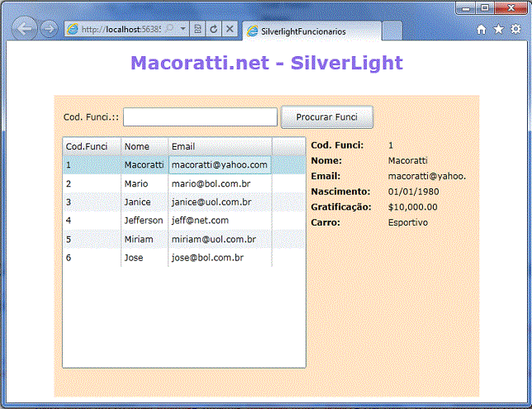532x409 pixels.
Task: Select the SilverlightFuncionarios tab
Action: tap(312, 31)
